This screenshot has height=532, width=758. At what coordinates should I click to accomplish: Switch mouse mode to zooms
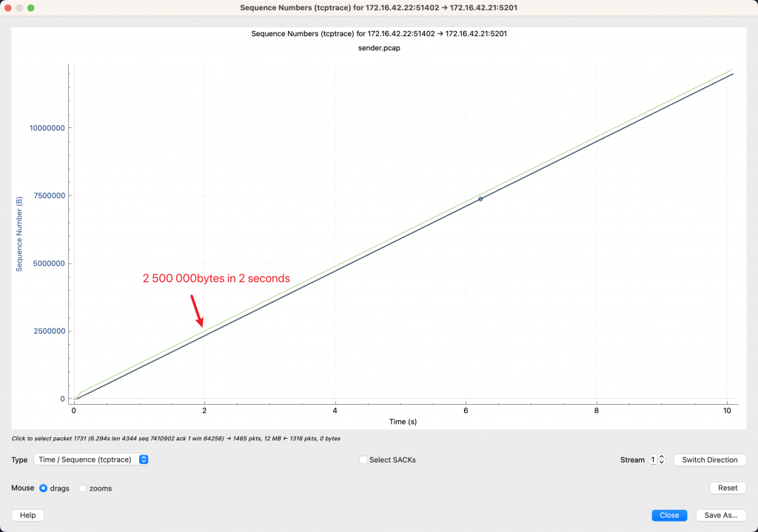pos(83,488)
